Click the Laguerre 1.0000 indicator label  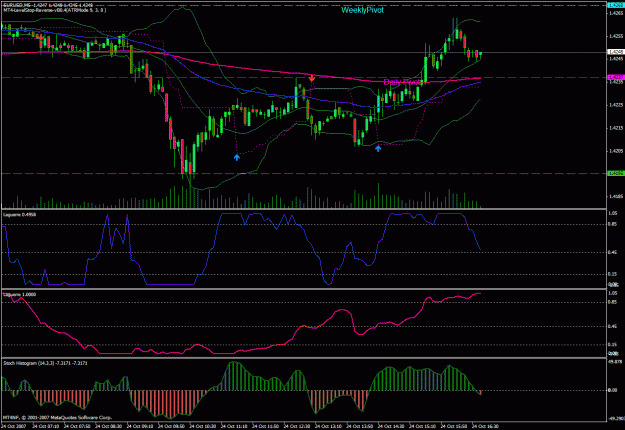click(20, 295)
